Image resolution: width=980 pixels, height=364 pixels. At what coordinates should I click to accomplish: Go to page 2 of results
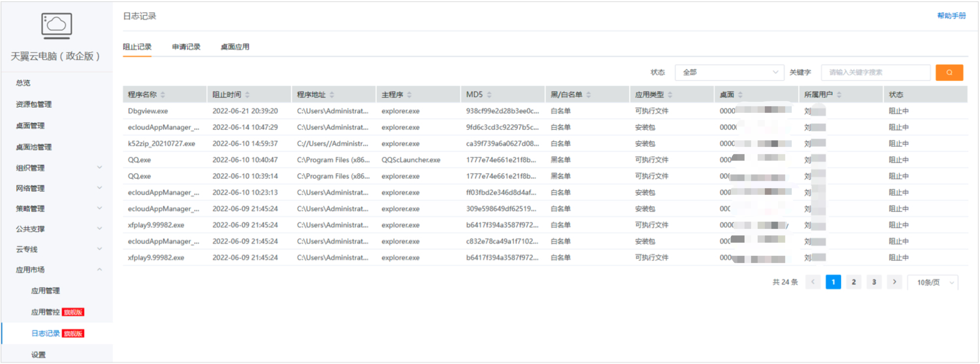[x=854, y=282]
